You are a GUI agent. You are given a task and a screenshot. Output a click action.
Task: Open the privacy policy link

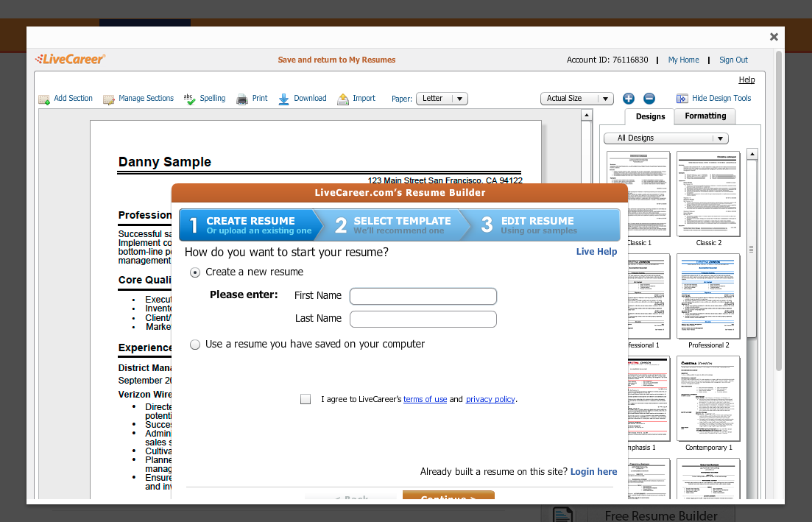[x=490, y=399]
